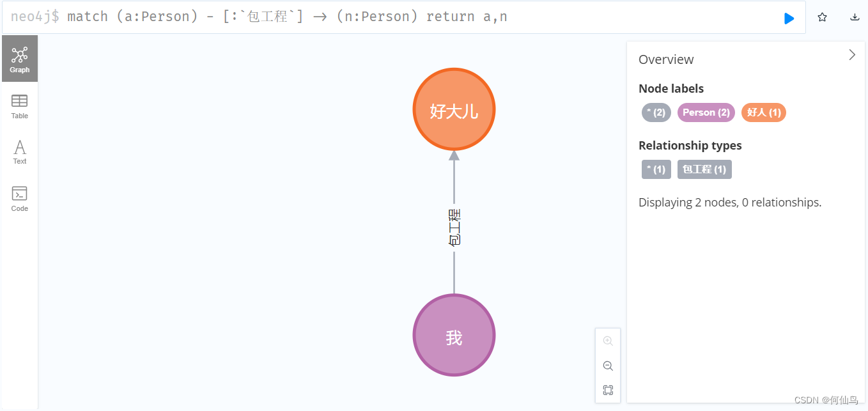The width and height of the screenshot is (868, 411).
Task: Fit the graph to the display frame
Action: click(607, 390)
